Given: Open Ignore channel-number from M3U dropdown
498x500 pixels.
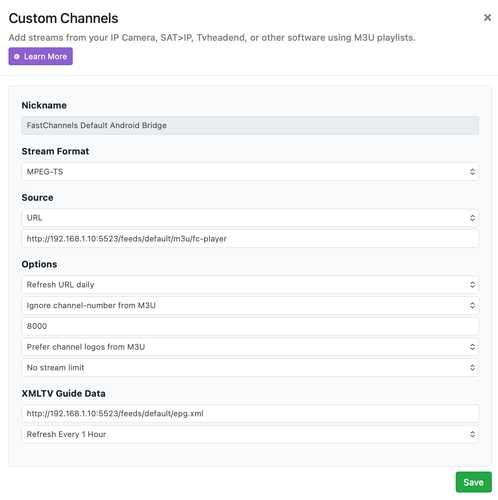Looking at the screenshot, I should coord(250,305).
